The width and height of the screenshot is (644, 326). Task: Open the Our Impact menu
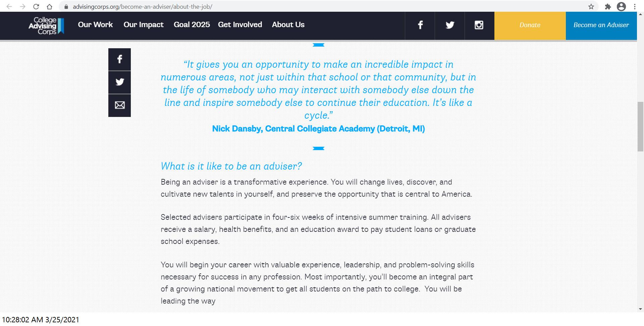144,25
